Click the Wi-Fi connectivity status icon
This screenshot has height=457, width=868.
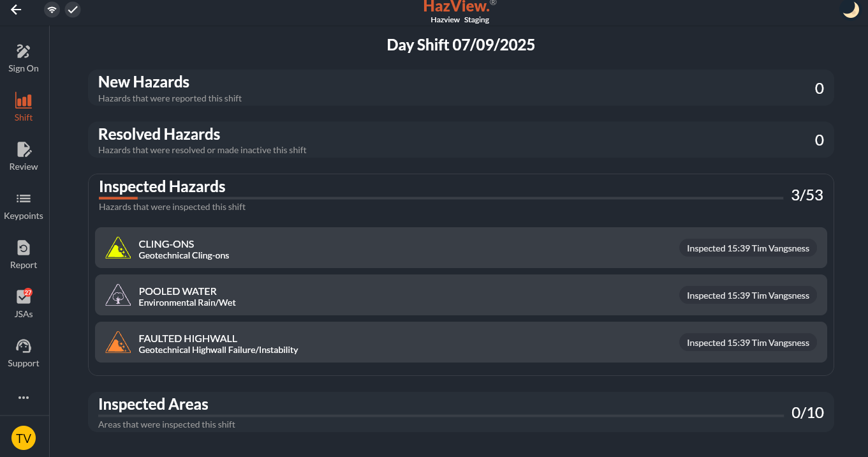tap(52, 10)
